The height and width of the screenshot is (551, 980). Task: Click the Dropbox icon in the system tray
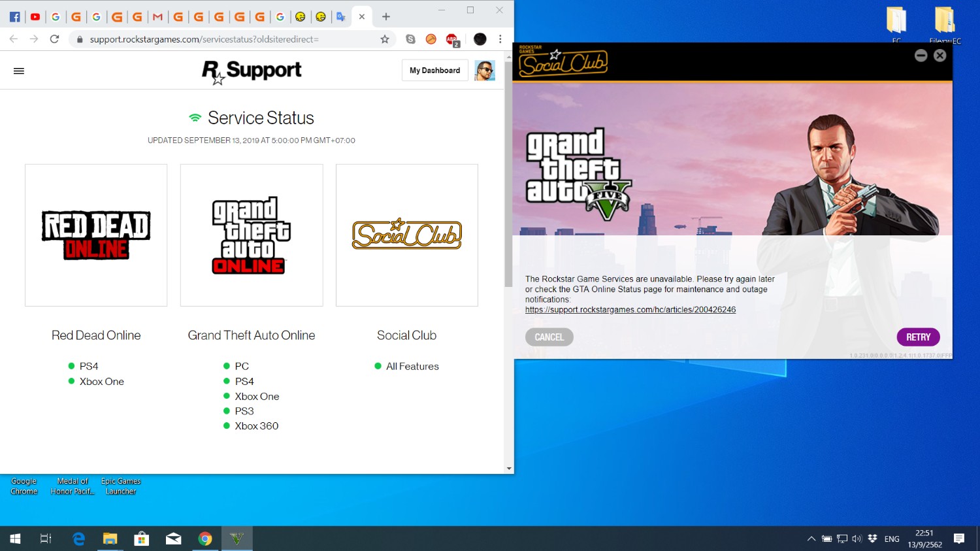pyautogui.click(x=872, y=539)
